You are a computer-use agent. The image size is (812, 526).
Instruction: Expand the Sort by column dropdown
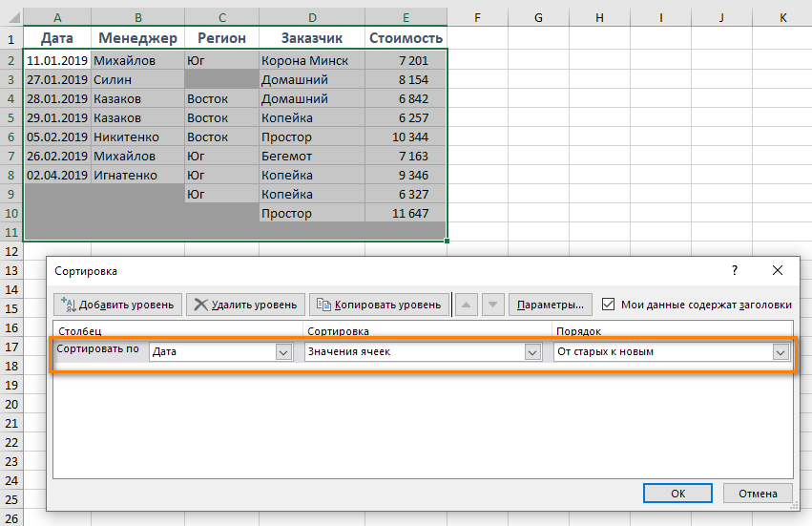point(282,351)
